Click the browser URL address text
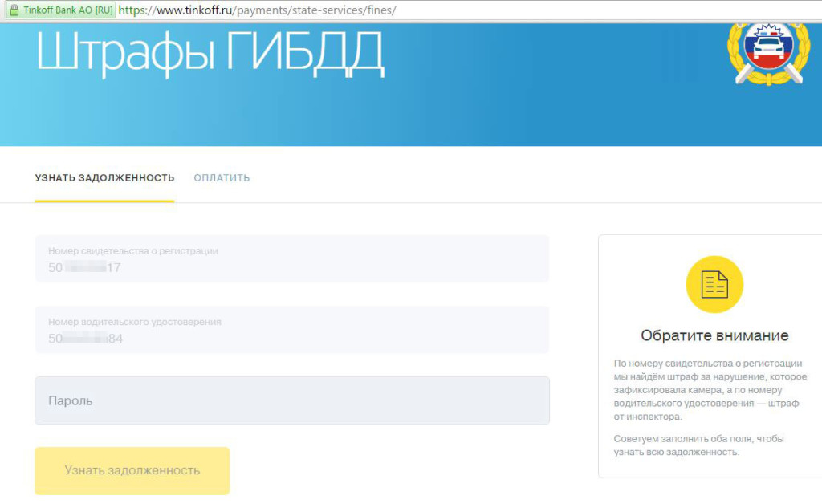 click(x=257, y=11)
